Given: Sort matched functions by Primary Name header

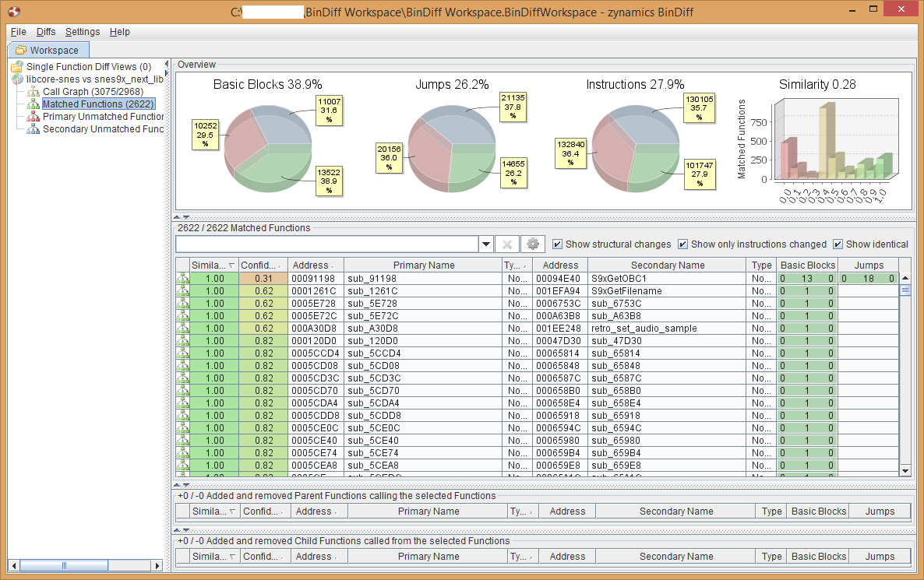Looking at the screenshot, I should click(423, 265).
